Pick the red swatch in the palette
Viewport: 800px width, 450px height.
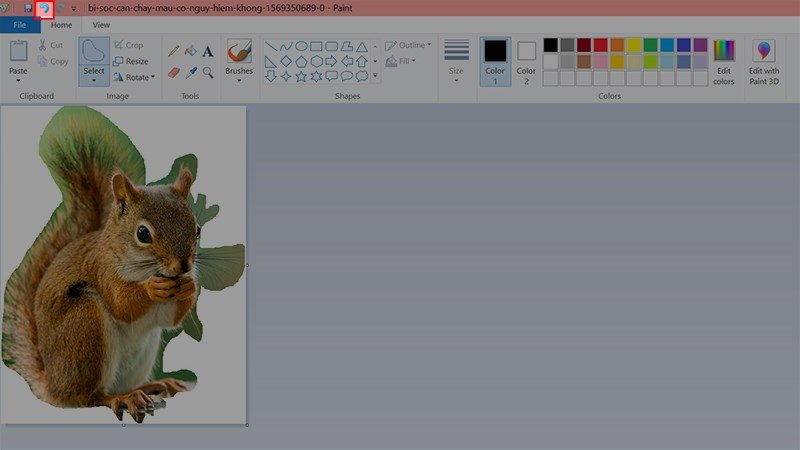pyautogui.click(x=600, y=45)
